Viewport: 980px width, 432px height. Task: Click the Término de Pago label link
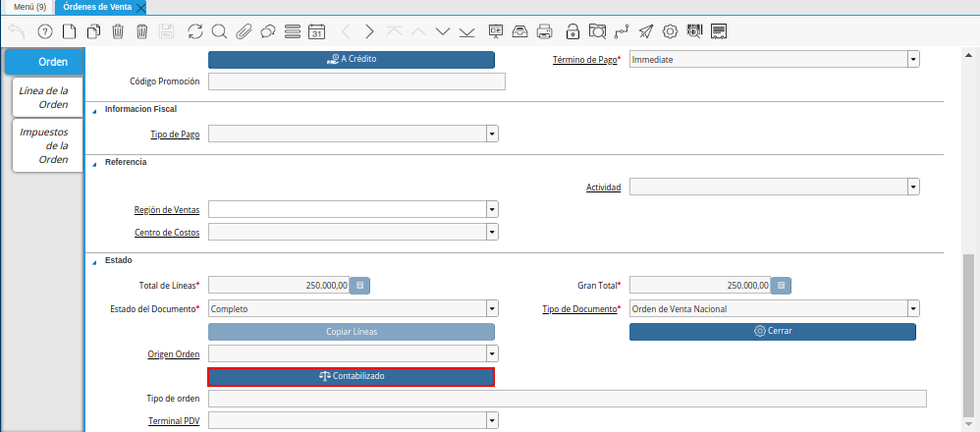coord(585,60)
